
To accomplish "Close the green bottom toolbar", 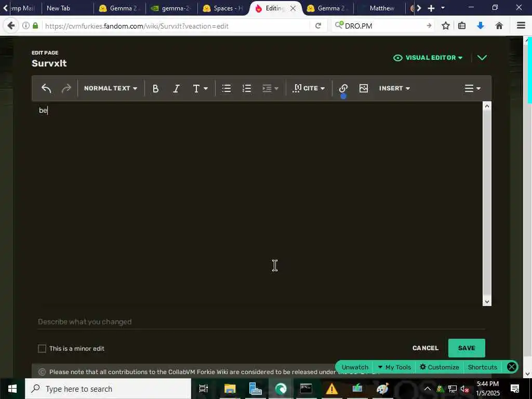I will 512,367.
